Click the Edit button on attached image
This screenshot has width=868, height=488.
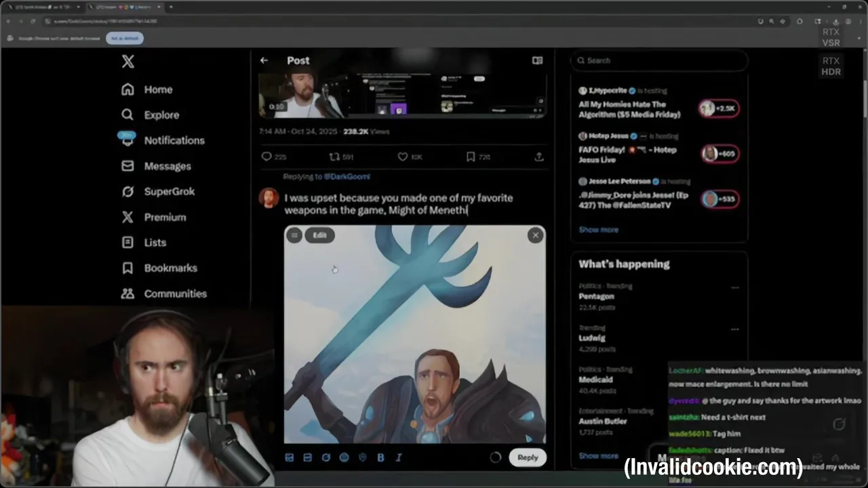click(x=319, y=235)
